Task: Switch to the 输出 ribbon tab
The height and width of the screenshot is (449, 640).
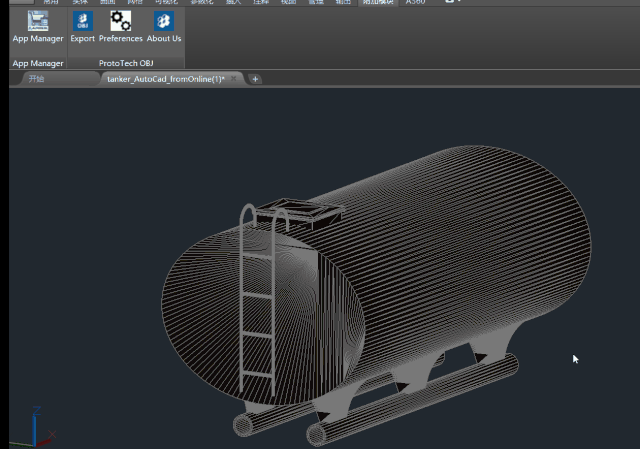Action: click(x=343, y=3)
